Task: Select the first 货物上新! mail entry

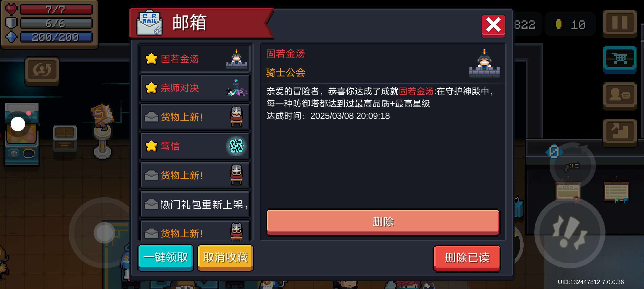Action: pyautogui.click(x=195, y=117)
